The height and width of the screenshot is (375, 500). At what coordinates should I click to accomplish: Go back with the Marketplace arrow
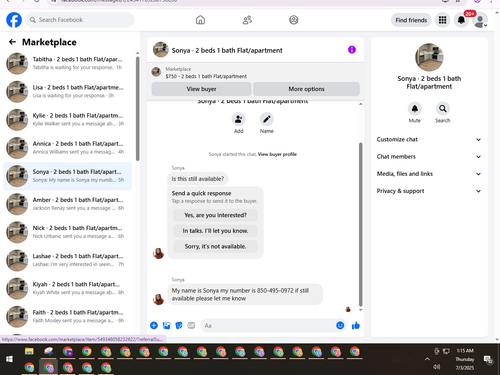click(12, 42)
